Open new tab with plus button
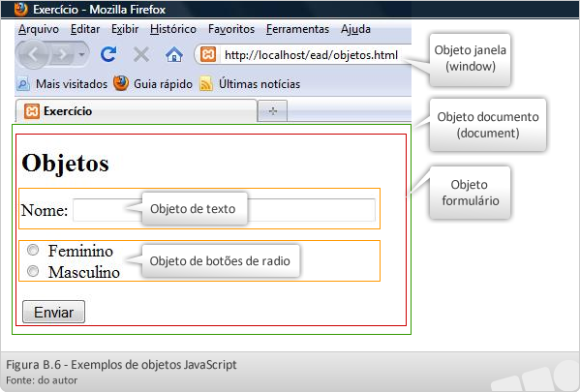The image size is (580, 392). [x=272, y=110]
